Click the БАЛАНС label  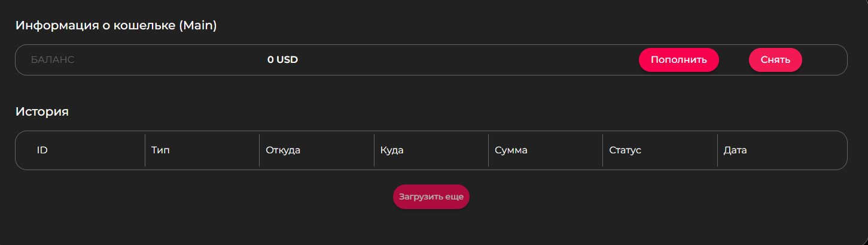tap(53, 60)
